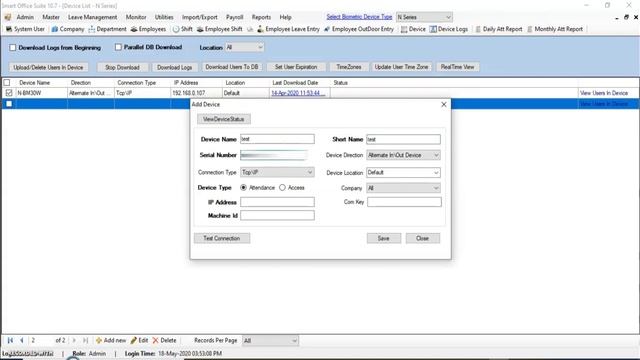This screenshot has height=360, width=640.
Task: Go to first page navigation icon
Action: 10,340
